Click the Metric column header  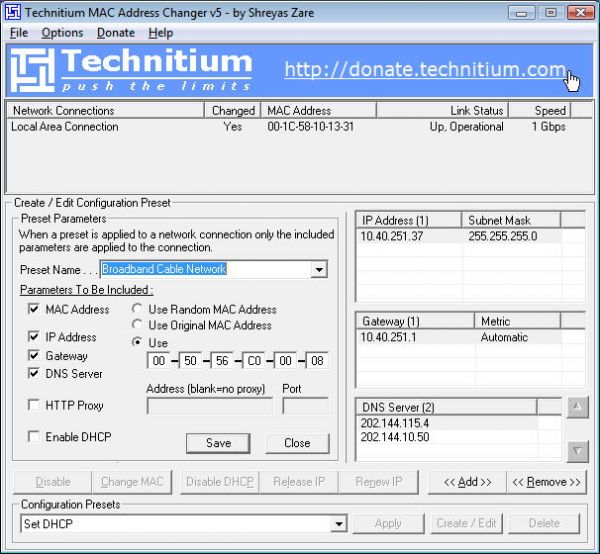click(517, 321)
